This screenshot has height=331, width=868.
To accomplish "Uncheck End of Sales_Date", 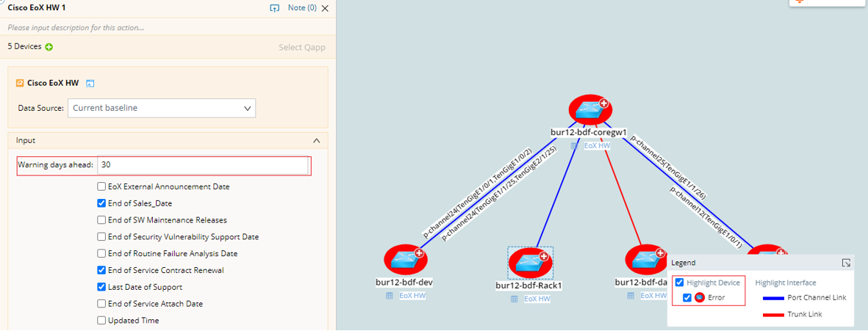I will (101, 203).
